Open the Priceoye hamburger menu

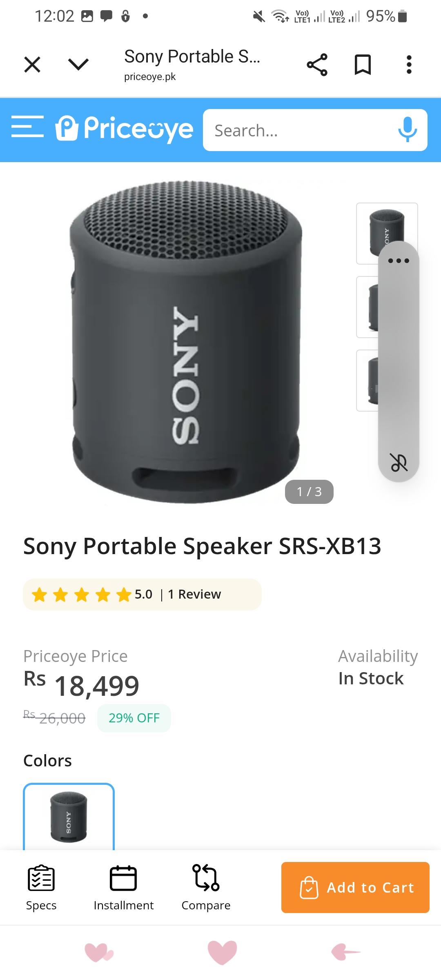tap(27, 127)
